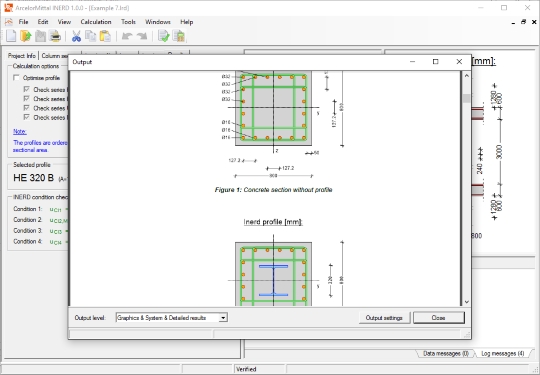Image resolution: width=540 pixels, height=375 pixels.
Task: Click the Figure 1 caption text
Action: (273, 190)
